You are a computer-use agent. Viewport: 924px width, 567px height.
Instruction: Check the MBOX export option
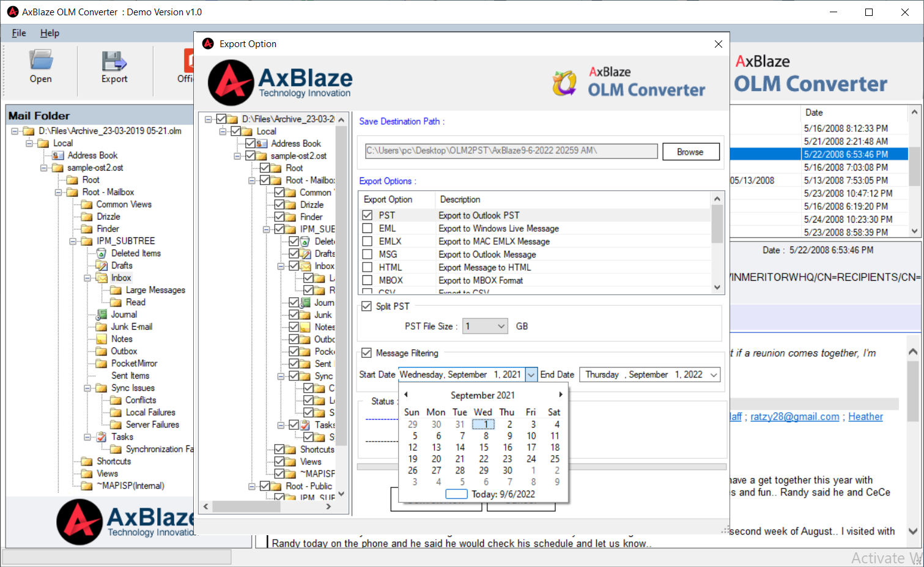point(368,280)
